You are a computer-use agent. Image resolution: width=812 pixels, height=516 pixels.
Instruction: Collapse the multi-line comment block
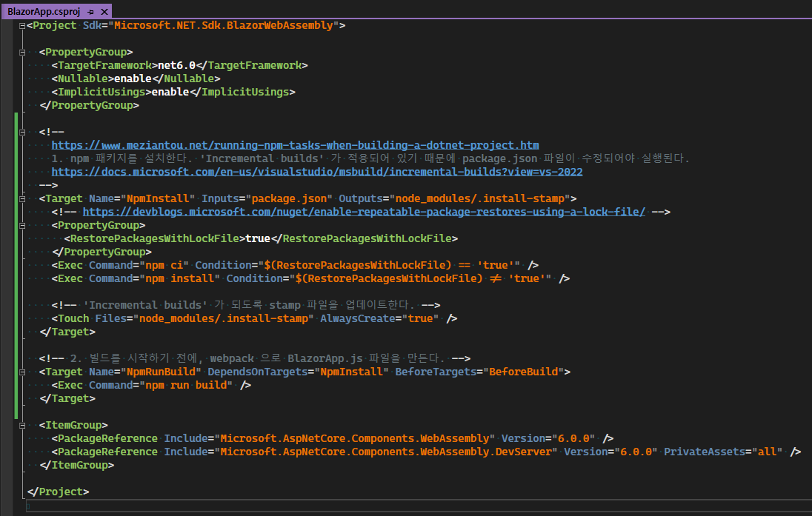tap(21, 132)
